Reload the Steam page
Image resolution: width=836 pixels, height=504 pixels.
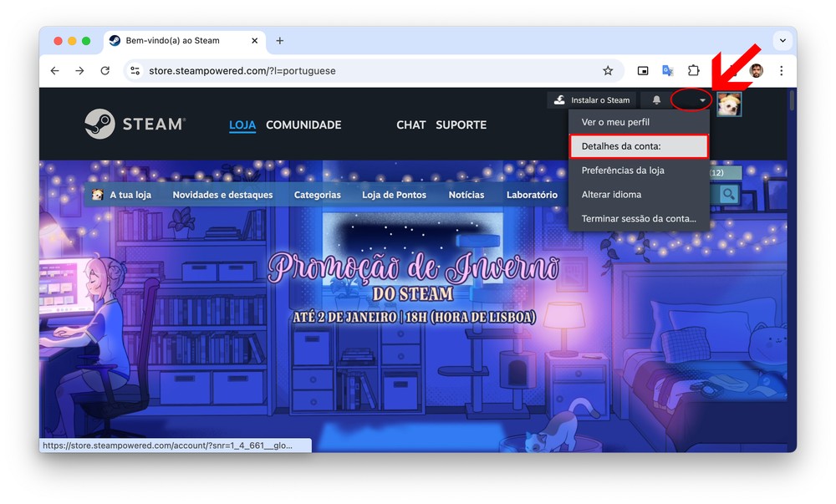(105, 71)
